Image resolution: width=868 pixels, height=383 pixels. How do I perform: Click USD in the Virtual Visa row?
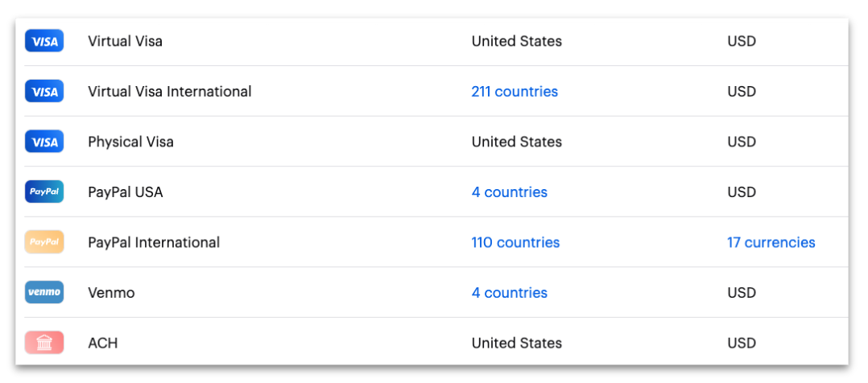pyautogui.click(x=742, y=41)
